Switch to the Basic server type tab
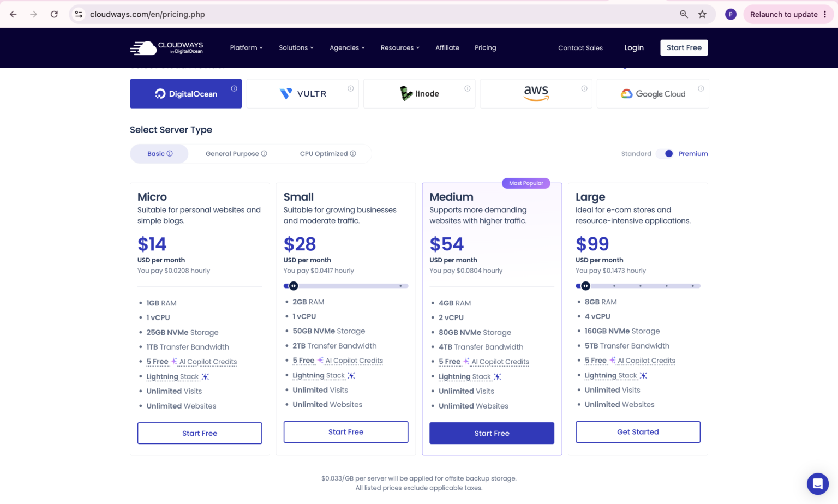Screen dimensions: 838x504 pos(159,154)
